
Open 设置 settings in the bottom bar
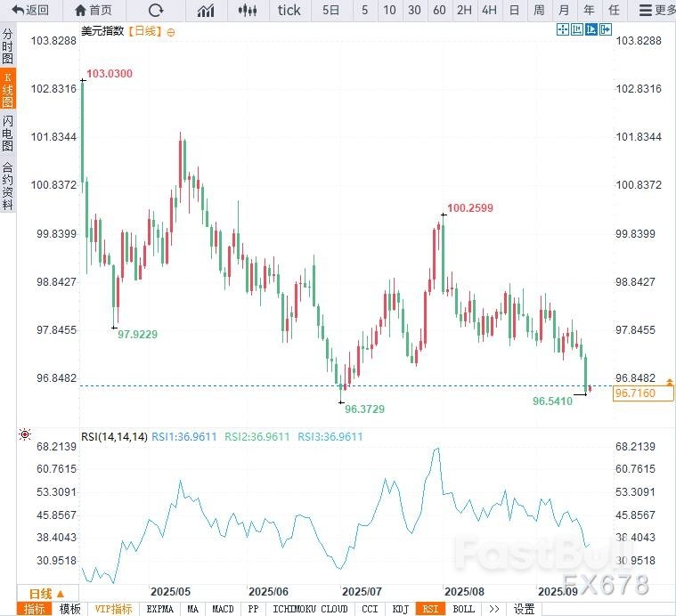[x=525, y=609]
